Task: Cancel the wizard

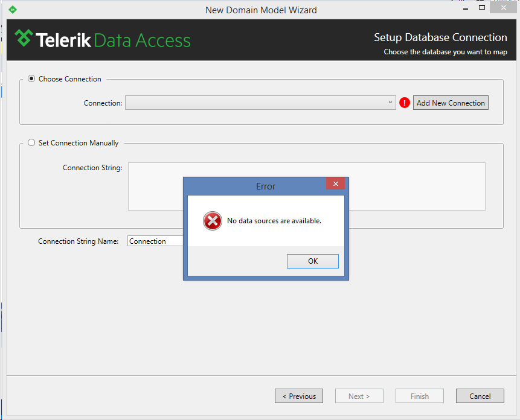Action: 480,396
